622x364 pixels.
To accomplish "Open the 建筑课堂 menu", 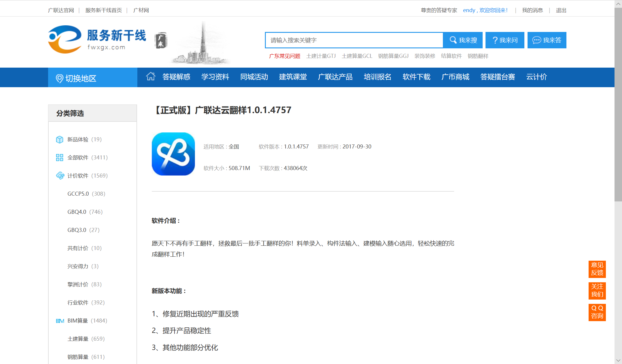I will (x=293, y=77).
